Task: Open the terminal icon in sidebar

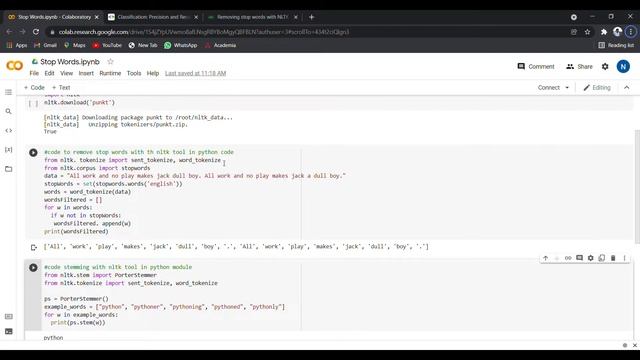Action: (9, 331)
